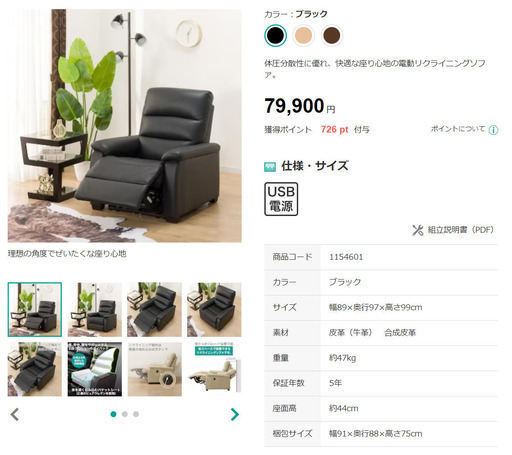Click the 仕様・サイズ ruler icon
This screenshot has height=455, width=512.
270,167
